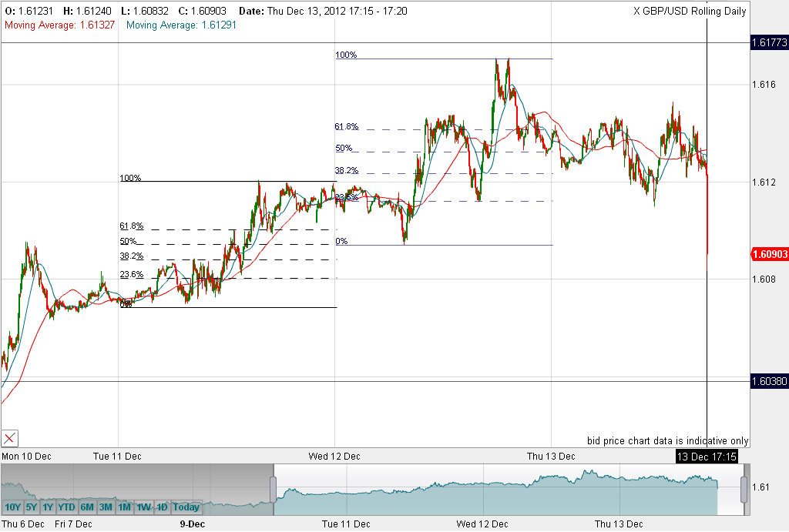Click the black 100% Fibonacci label
This screenshot has height=532, width=789.
point(130,178)
